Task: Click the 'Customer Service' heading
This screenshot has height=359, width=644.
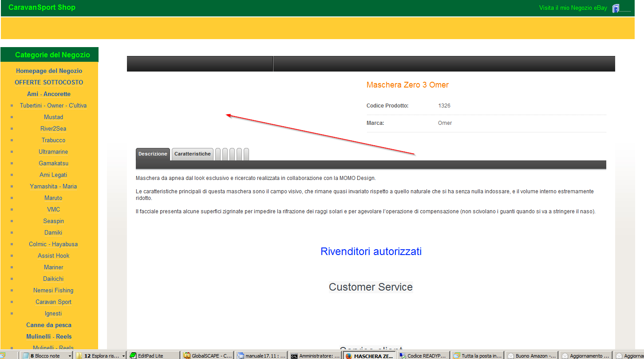Action: (371, 287)
